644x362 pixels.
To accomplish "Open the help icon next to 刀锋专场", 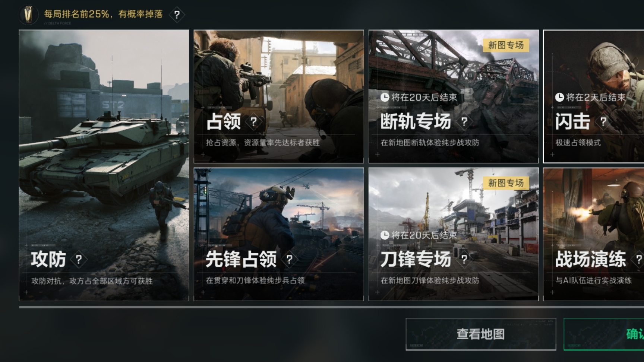I will click(x=464, y=259).
